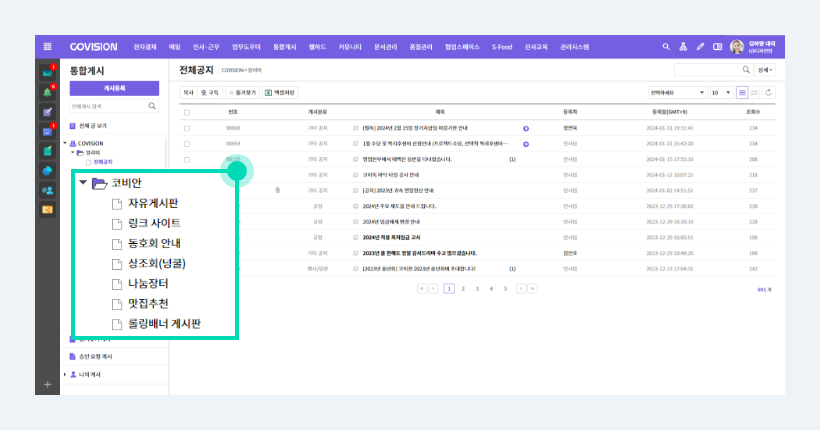Collapse the COVISION tree node
This screenshot has width=820, height=430.
65,143
